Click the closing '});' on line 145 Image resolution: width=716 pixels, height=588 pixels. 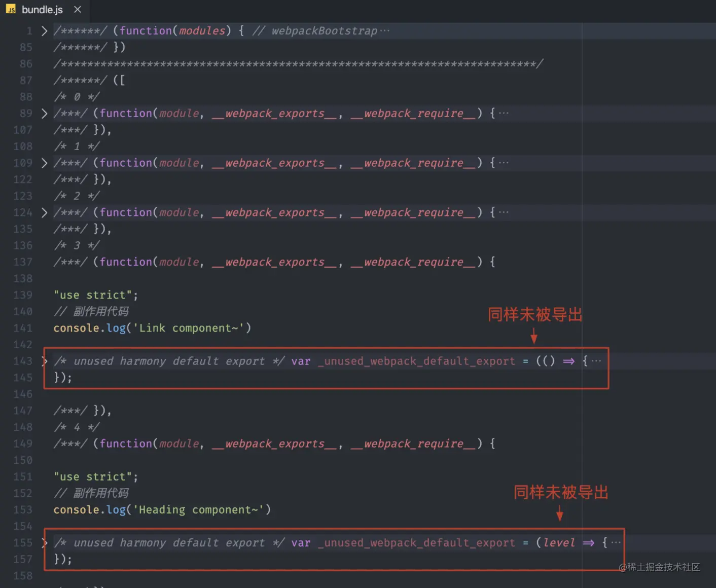click(63, 378)
